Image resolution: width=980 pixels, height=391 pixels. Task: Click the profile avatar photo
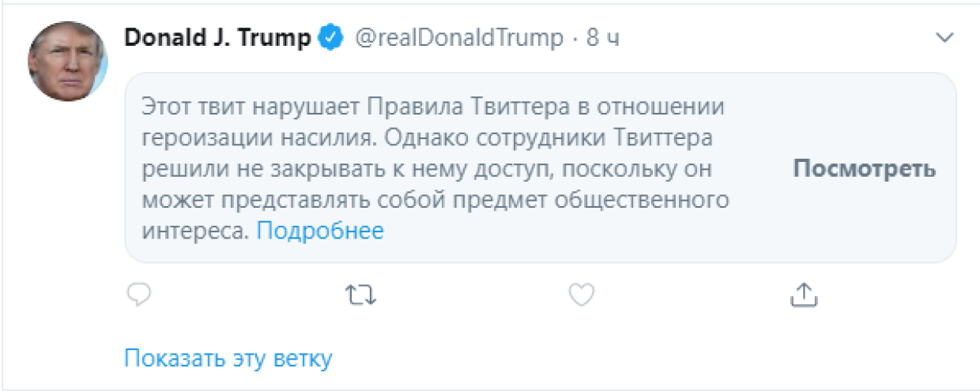coord(67,62)
